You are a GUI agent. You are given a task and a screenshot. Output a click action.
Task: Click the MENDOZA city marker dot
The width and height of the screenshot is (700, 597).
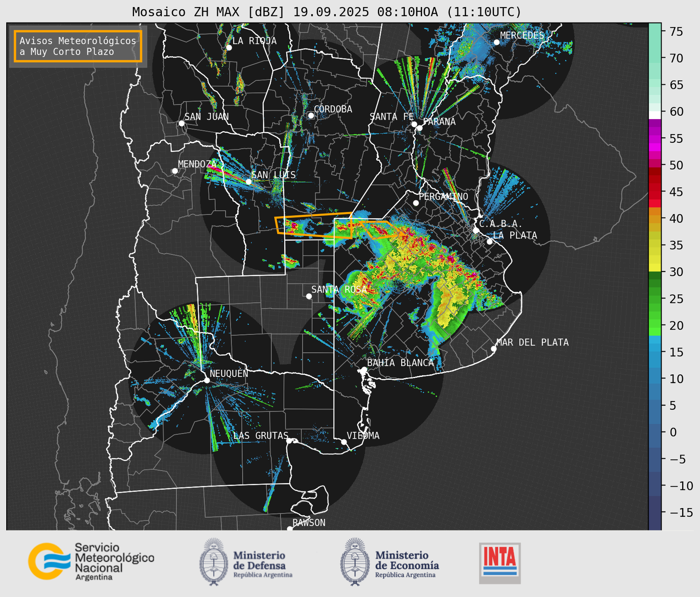175,171
